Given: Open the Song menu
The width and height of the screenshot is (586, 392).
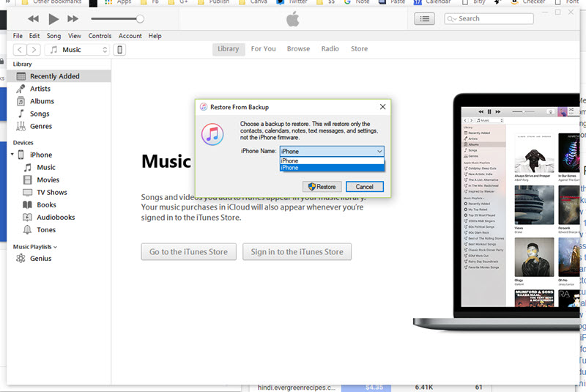Looking at the screenshot, I should [53, 36].
